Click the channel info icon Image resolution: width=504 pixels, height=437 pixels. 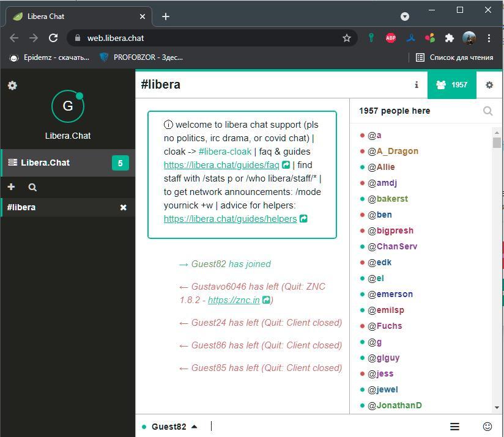point(417,85)
